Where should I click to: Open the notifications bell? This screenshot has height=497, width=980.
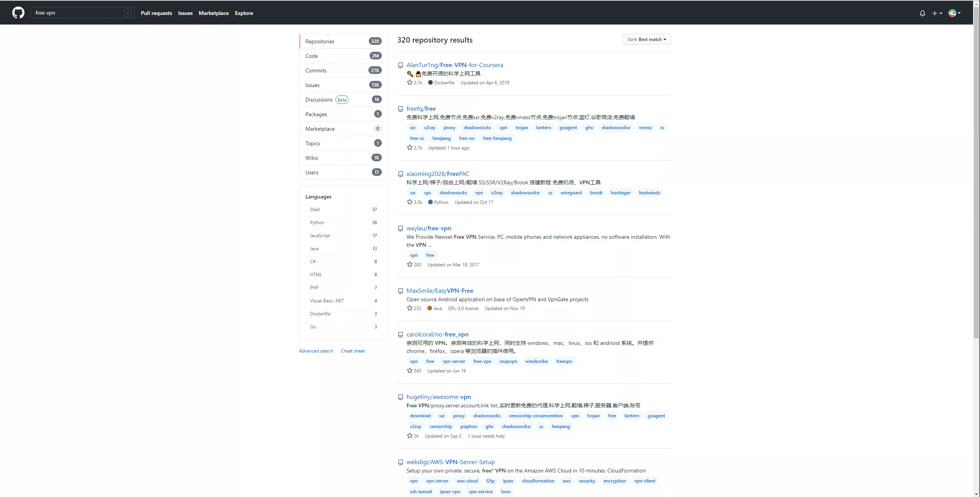click(922, 13)
